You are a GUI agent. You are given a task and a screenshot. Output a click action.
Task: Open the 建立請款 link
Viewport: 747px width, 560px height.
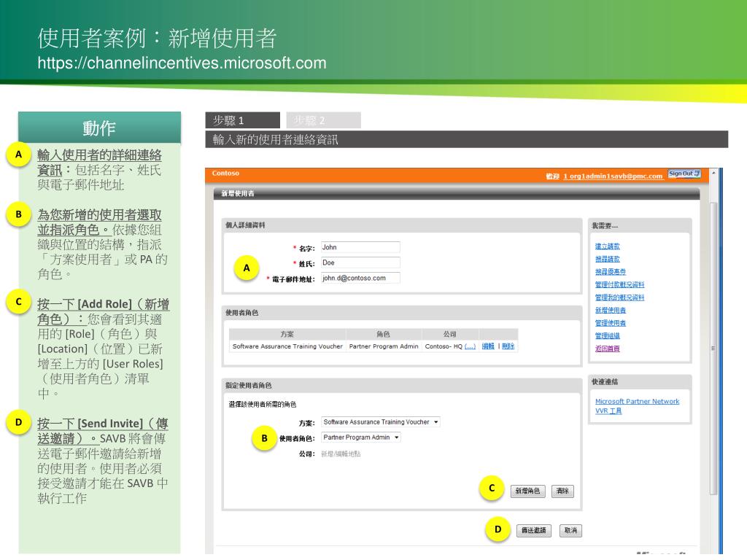click(608, 246)
